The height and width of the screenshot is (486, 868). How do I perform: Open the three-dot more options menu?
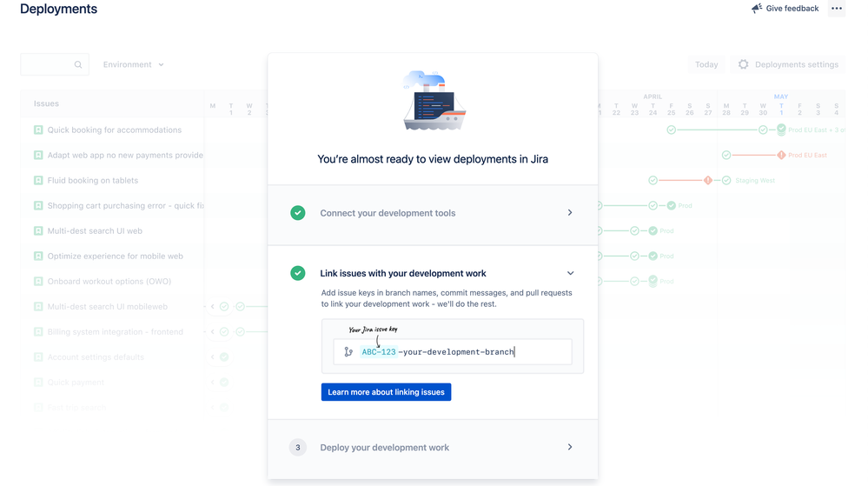[x=837, y=9]
